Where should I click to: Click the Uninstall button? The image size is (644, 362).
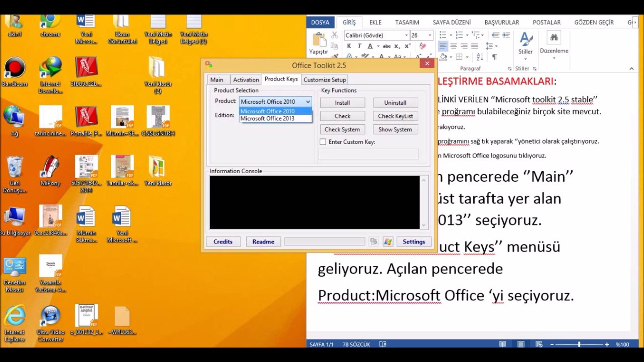pyautogui.click(x=395, y=103)
